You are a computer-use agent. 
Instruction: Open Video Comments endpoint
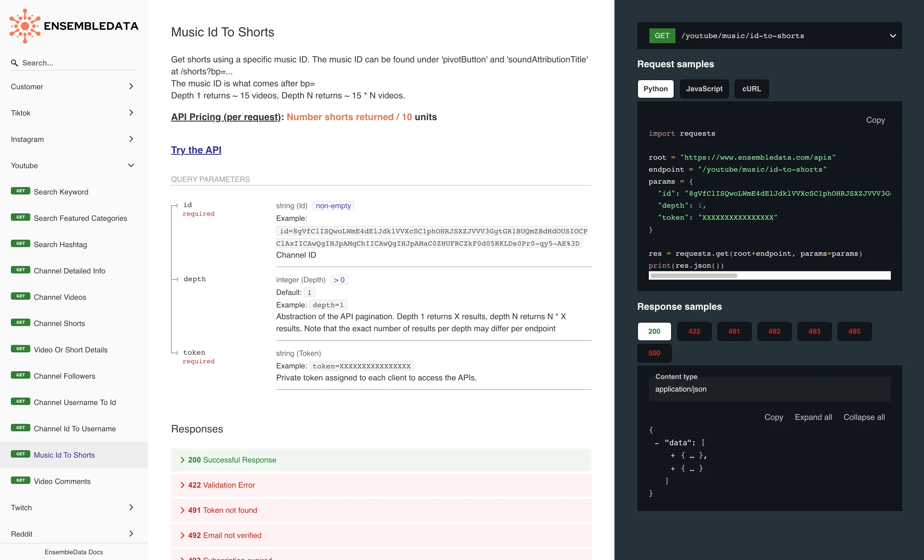pyautogui.click(x=74, y=481)
